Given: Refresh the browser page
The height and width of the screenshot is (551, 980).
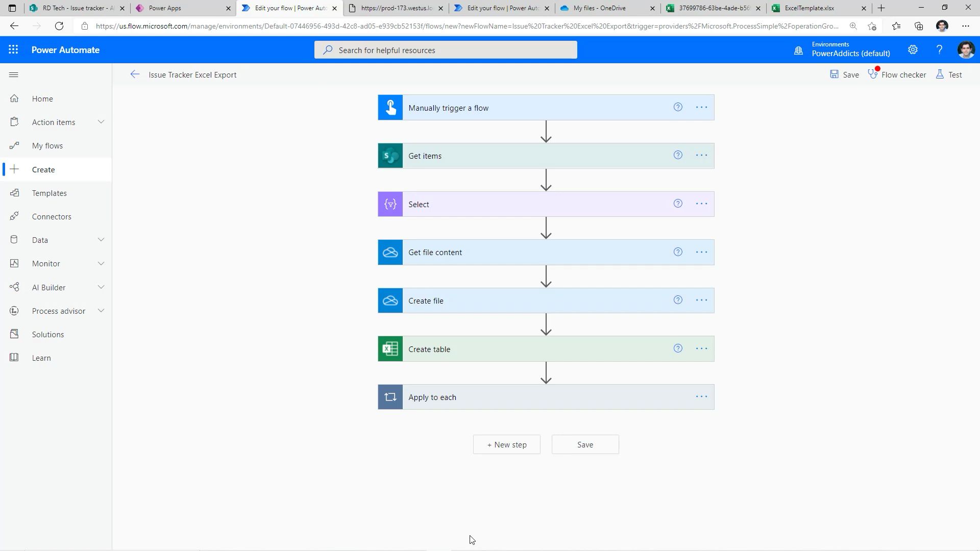Looking at the screenshot, I should tap(59, 26).
